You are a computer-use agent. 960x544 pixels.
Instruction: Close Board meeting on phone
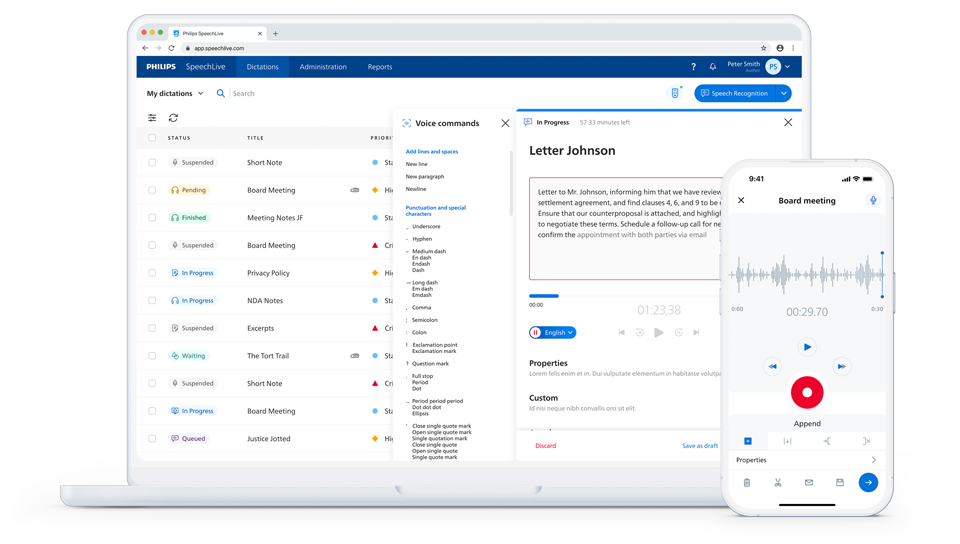coord(741,200)
